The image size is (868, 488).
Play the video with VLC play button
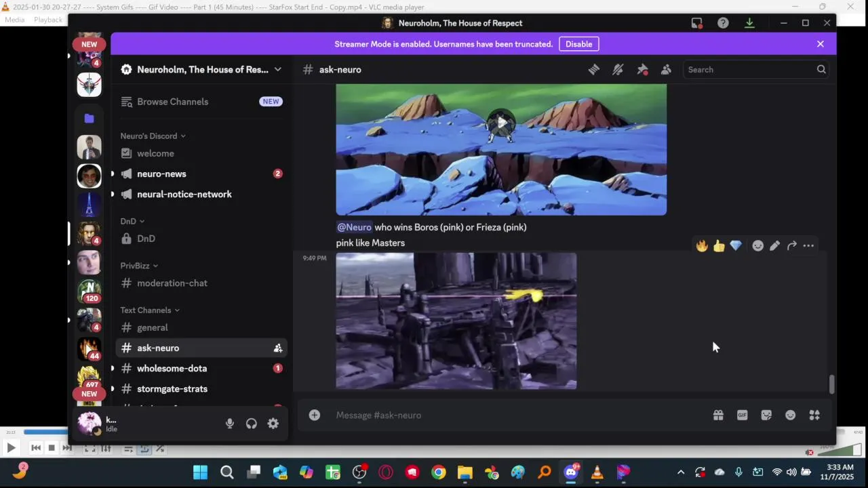[11, 447]
